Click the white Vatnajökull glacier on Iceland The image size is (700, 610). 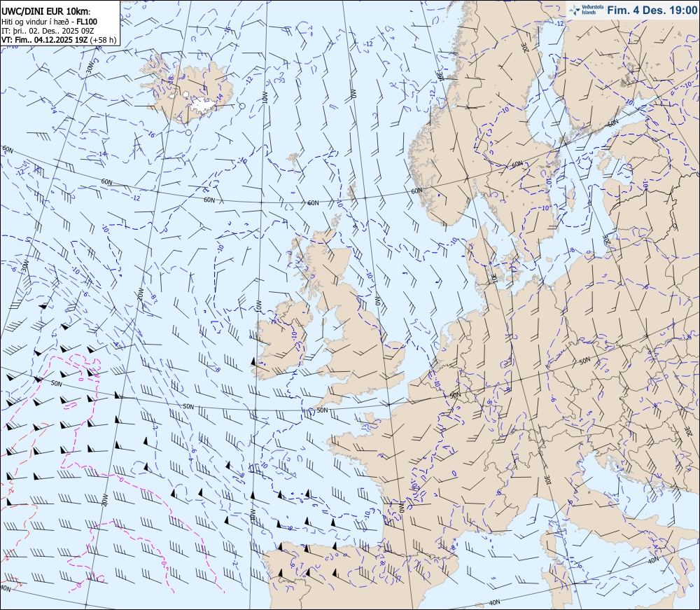[204, 105]
